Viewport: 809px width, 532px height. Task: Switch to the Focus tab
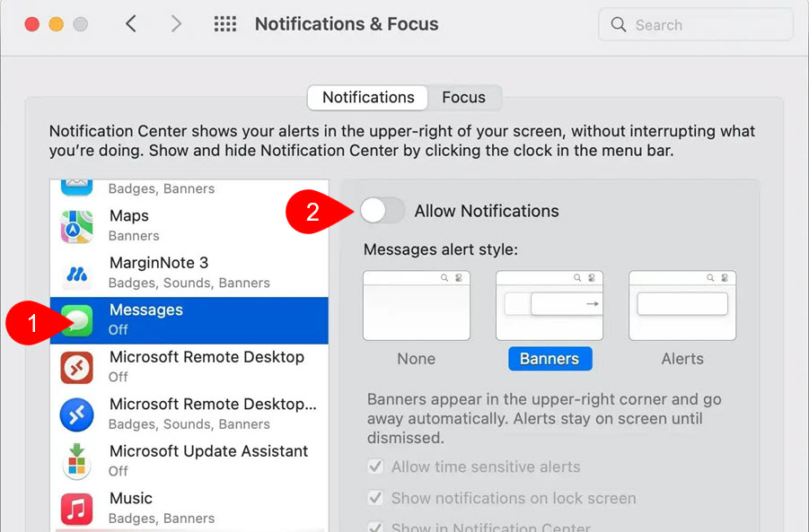pyautogui.click(x=464, y=98)
